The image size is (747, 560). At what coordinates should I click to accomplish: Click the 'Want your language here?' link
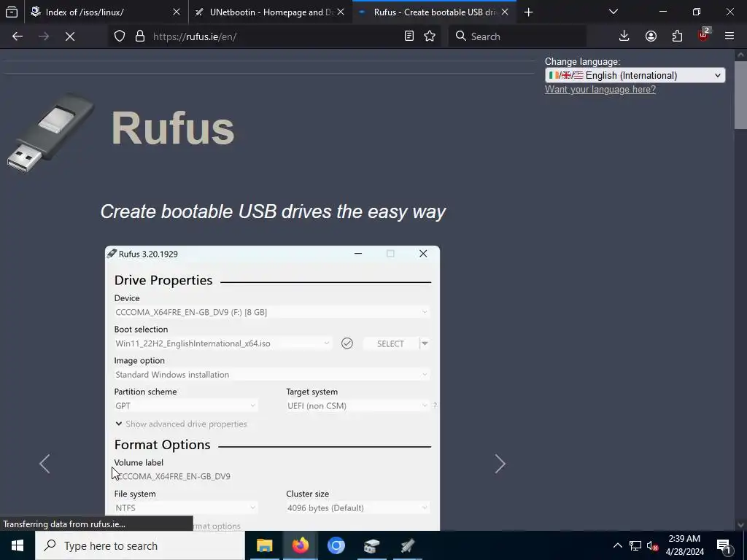tap(600, 90)
